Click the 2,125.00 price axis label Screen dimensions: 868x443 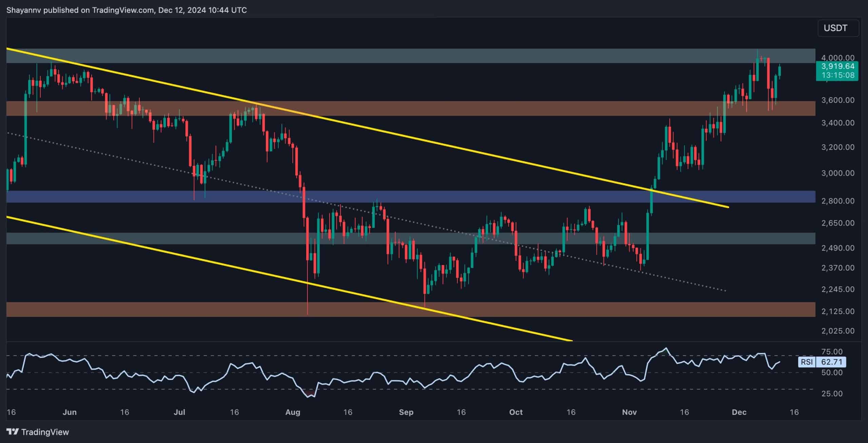837,311
